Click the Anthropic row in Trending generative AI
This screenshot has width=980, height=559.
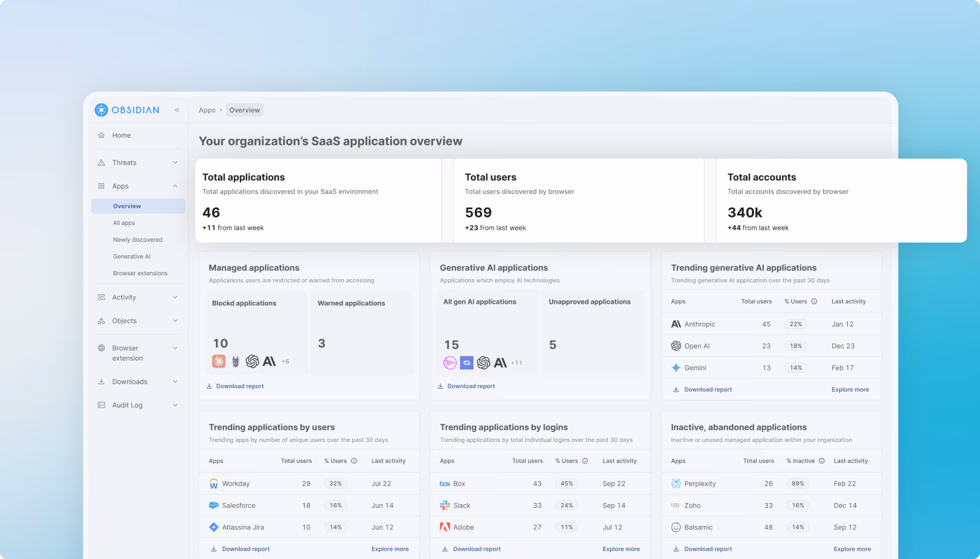tap(771, 324)
